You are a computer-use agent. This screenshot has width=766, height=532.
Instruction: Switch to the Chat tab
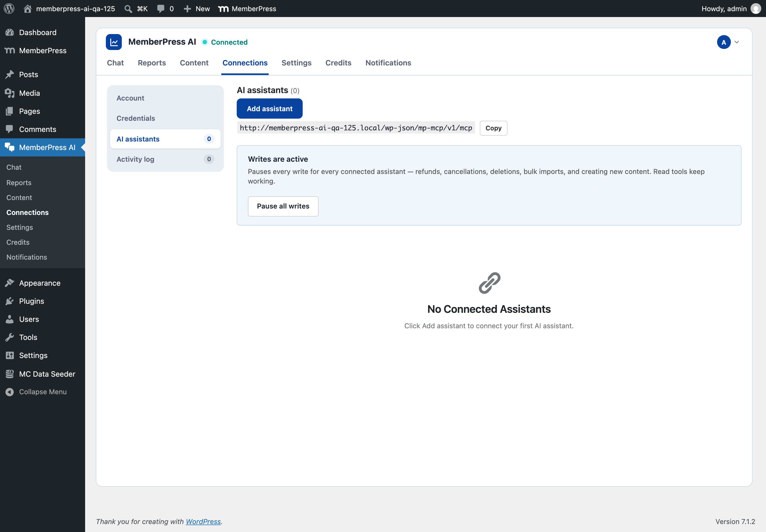tap(115, 63)
